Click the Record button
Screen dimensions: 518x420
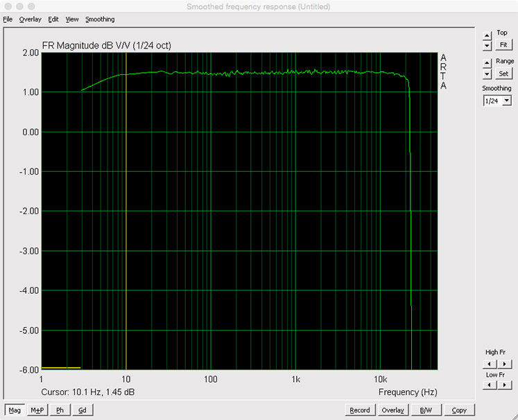point(360,410)
